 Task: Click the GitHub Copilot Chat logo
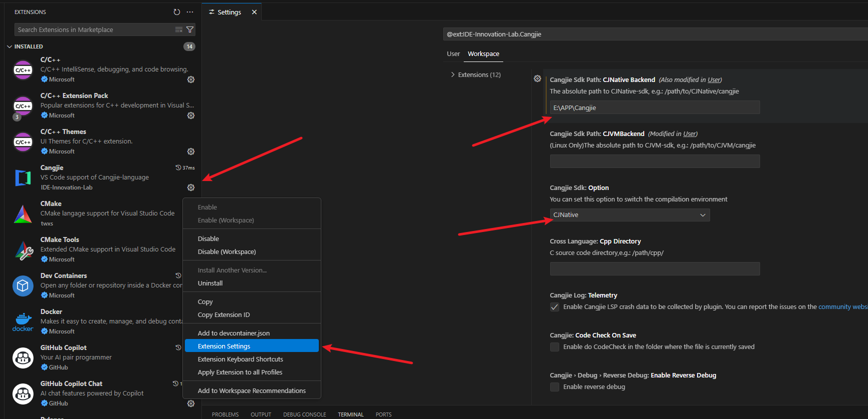point(23,394)
